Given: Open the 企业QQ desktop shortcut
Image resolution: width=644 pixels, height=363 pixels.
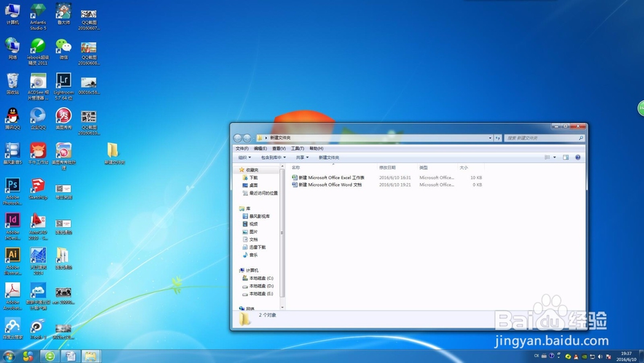Looking at the screenshot, I should pyautogui.click(x=38, y=119).
